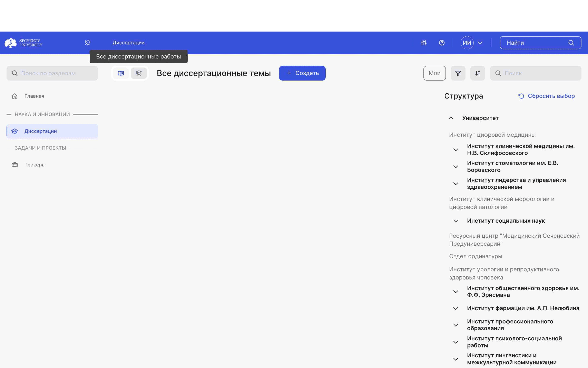Expand Институт фармации им. А.П. Нелюбина
The height and width of the screenshot is (368, 588).
tap(455, 309)
